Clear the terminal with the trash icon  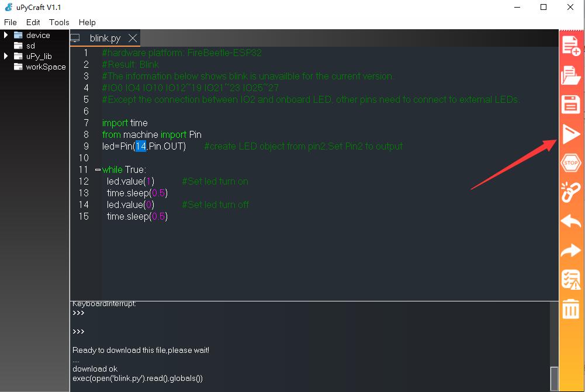tap(571, 309)
